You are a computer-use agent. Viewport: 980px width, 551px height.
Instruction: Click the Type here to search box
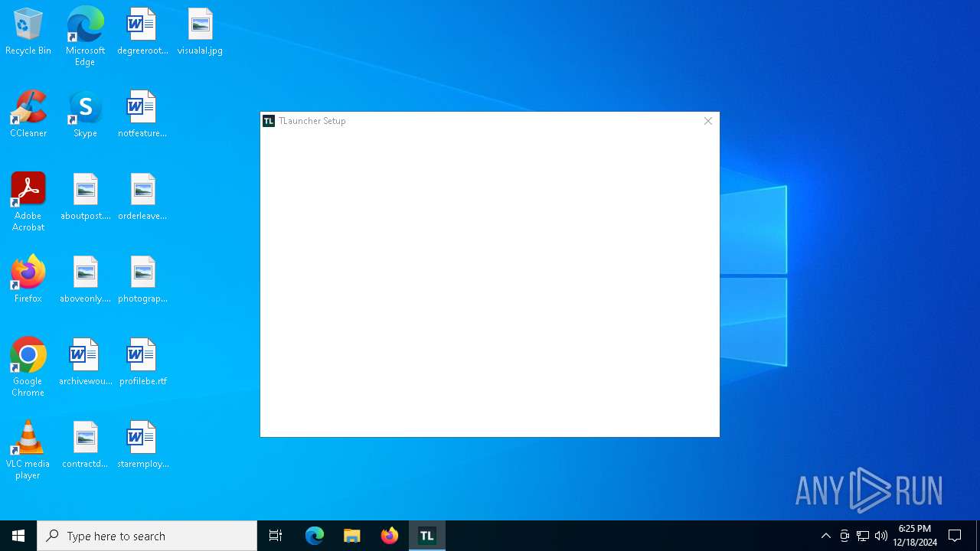pos(147,536)
